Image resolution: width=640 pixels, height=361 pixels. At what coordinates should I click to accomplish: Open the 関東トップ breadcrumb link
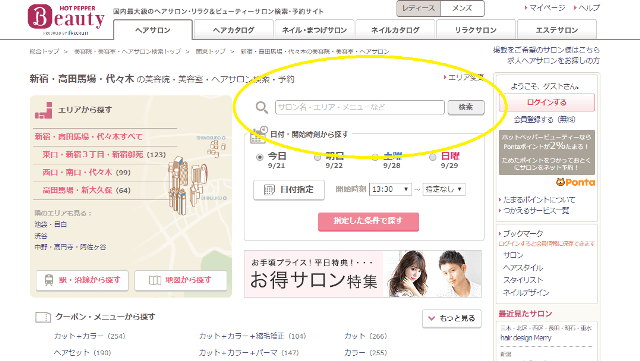[x=211, y=51]
